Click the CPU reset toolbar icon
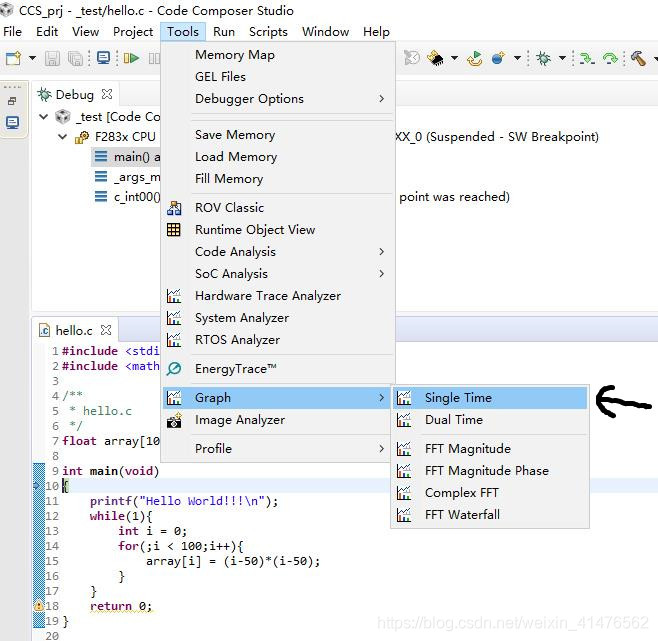The height and width of the screenshot is (641, 658). coord(475,58)
